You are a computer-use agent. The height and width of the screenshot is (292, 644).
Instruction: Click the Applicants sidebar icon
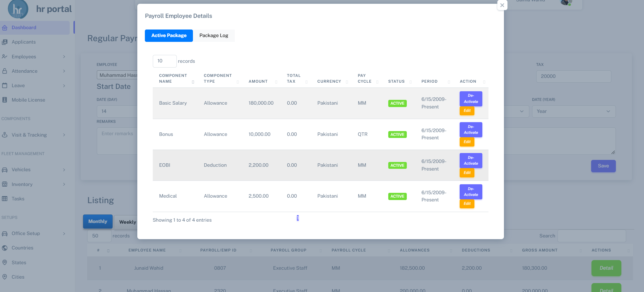coord(5,42)
